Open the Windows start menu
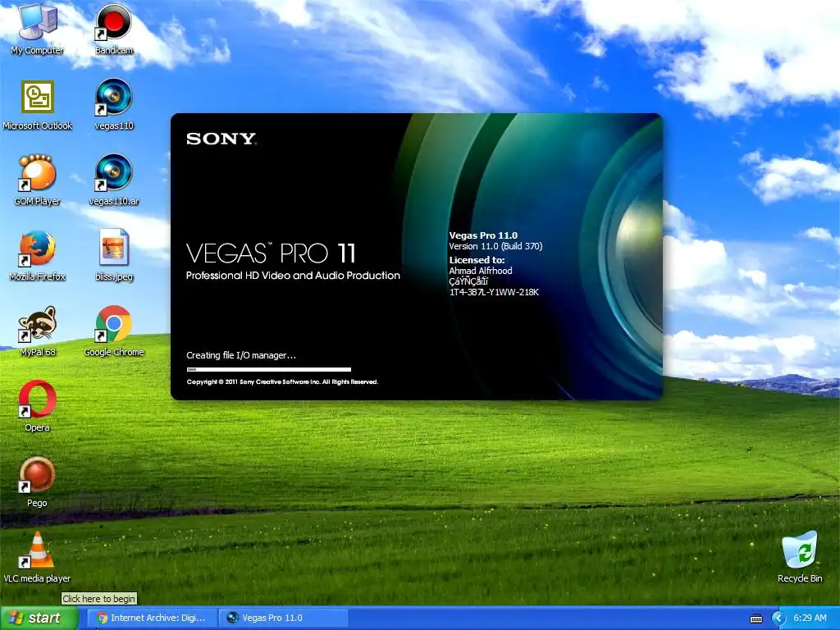The width and height of the screenshot is (840, 630). 39,618
